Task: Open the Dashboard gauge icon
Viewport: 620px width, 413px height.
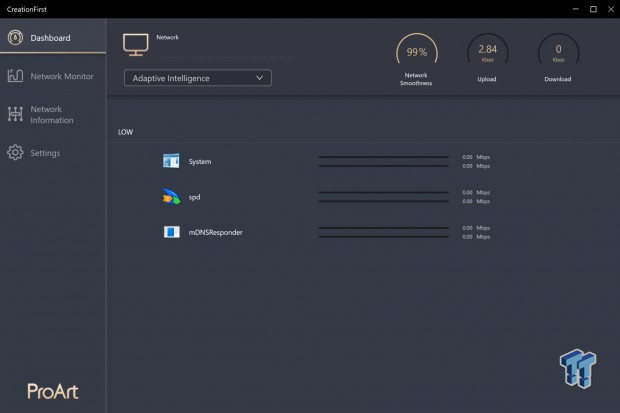Action: click(x=15, y=38)
